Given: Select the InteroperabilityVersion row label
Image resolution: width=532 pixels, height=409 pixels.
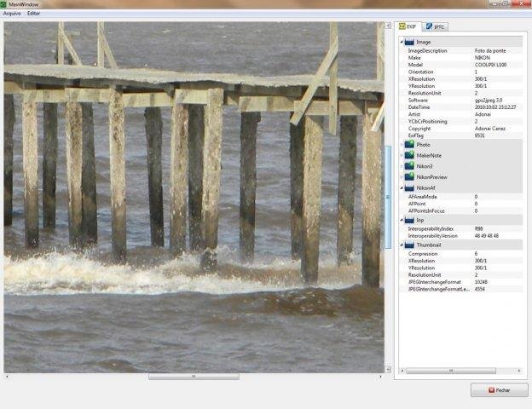Looking at the screenshot, I should coord(432,236).
